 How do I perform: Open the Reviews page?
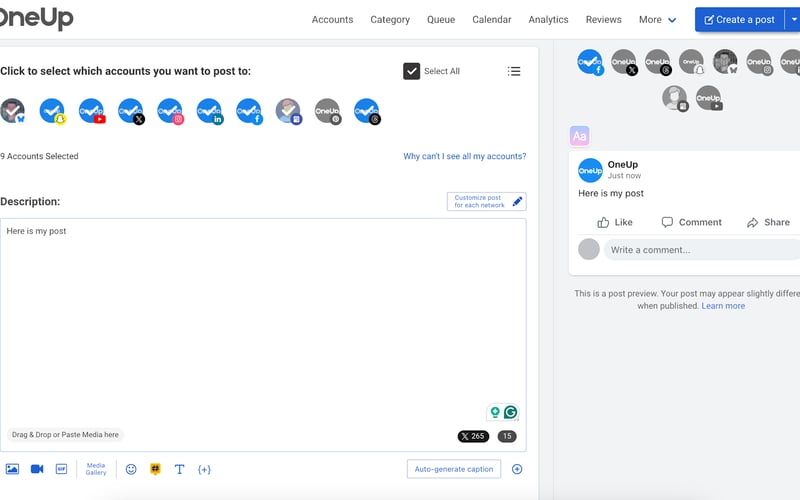603,19
